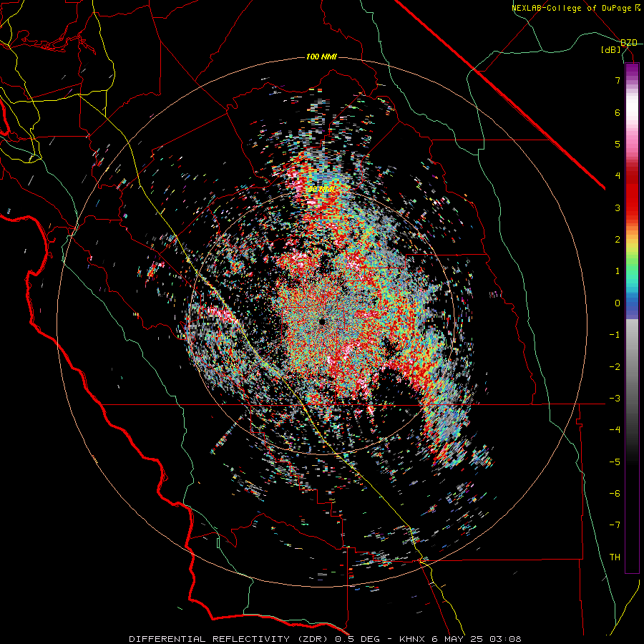The height and width of the screenshot is (644, 644).
Task: Click the -1 dB label on the scale
Action: coord(615,335)
